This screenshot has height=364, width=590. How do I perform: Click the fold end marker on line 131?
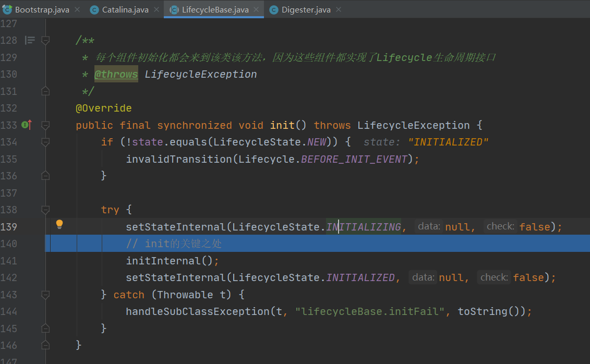45,91
